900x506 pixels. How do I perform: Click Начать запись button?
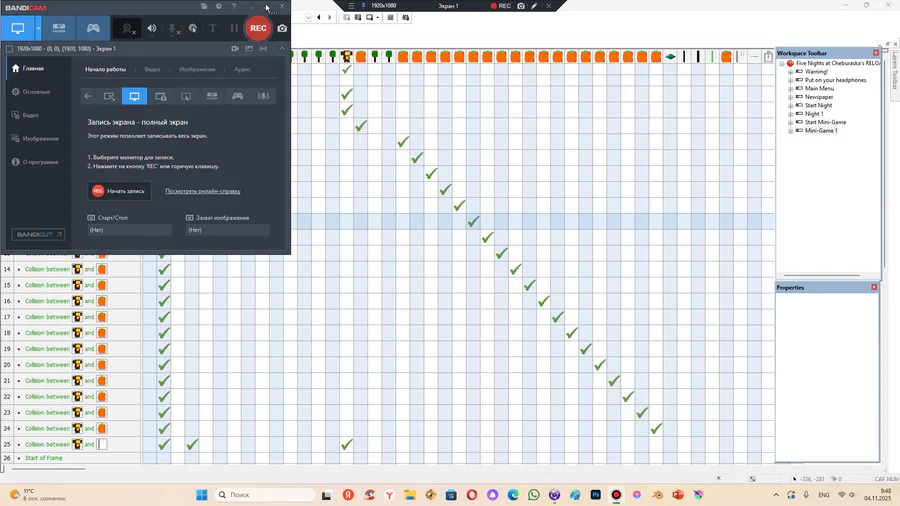point(119,191)
